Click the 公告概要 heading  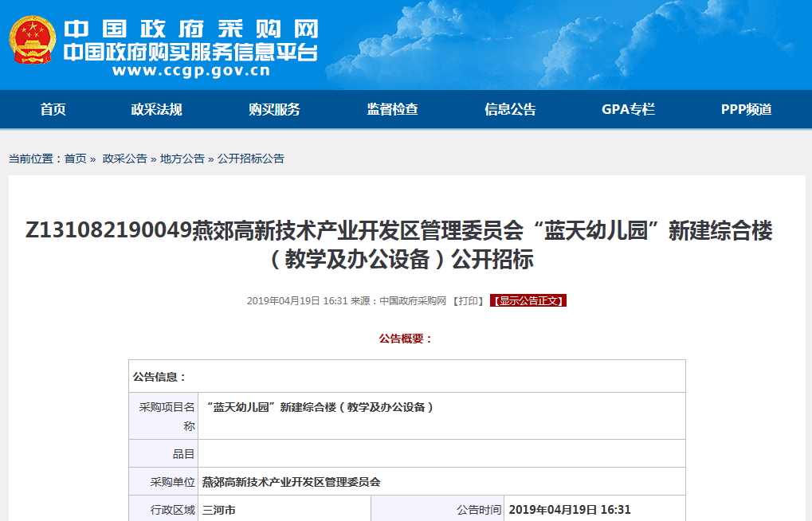405,339
